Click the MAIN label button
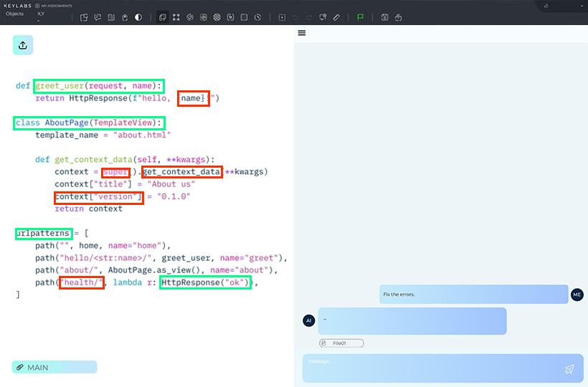The height and width of the screenshot is (387, 588). click(x=54, y=367)
